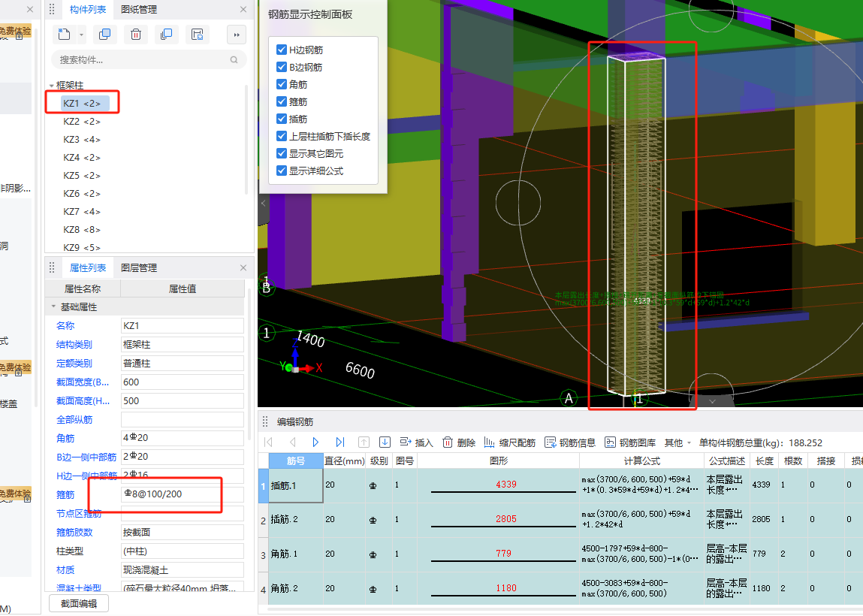Click the search magnifier icon
The height and width of the screenshot is (616, 863).
point(234,60)
